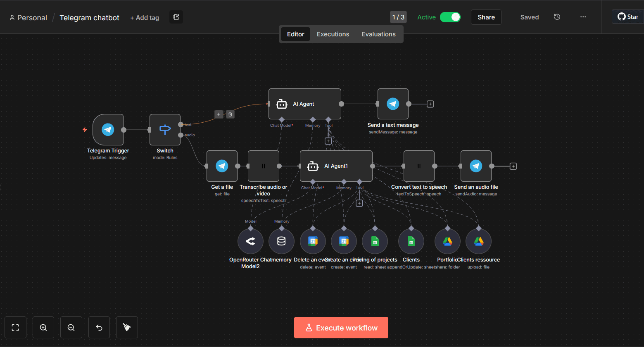
Task: Open the AI Agent node
Action: coord(304,104)
